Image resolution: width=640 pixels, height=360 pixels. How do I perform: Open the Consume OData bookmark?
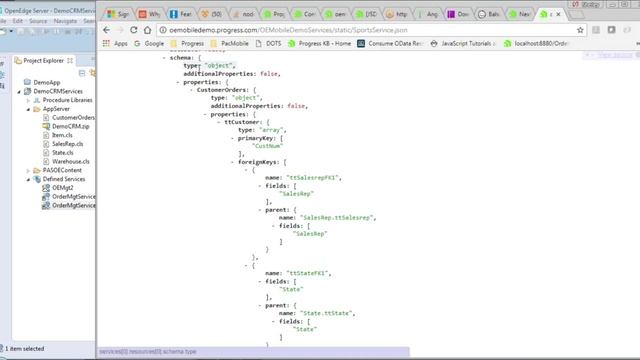[x=390, y=43]
